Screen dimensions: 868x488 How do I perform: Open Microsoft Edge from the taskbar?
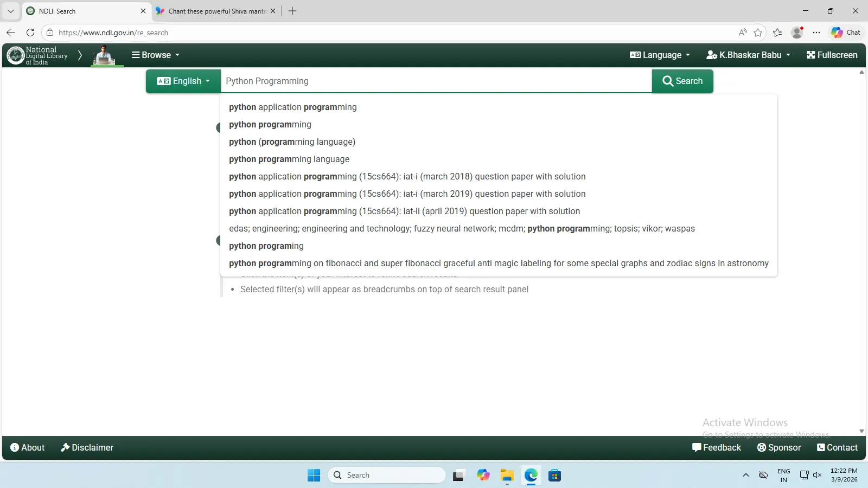pyautogui.click(x=531, y=476)
